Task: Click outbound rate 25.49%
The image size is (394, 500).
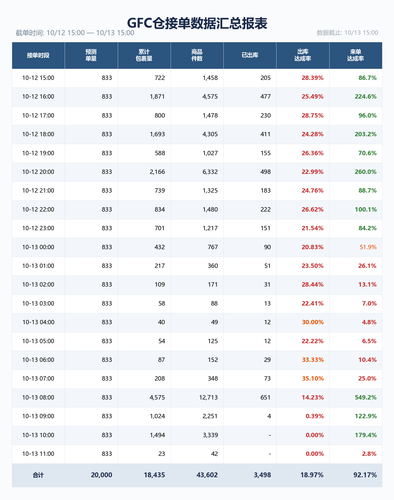Action: [312, 97]
